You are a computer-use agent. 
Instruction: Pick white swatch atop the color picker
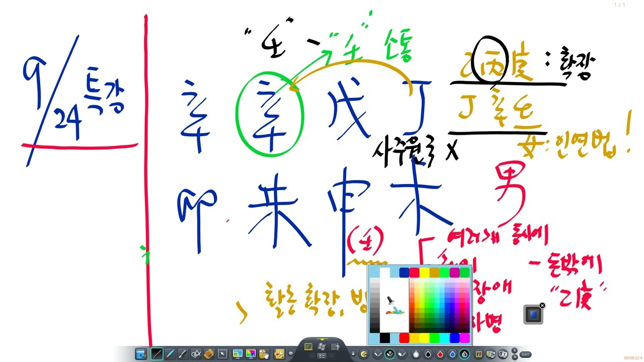coord(385,273)
